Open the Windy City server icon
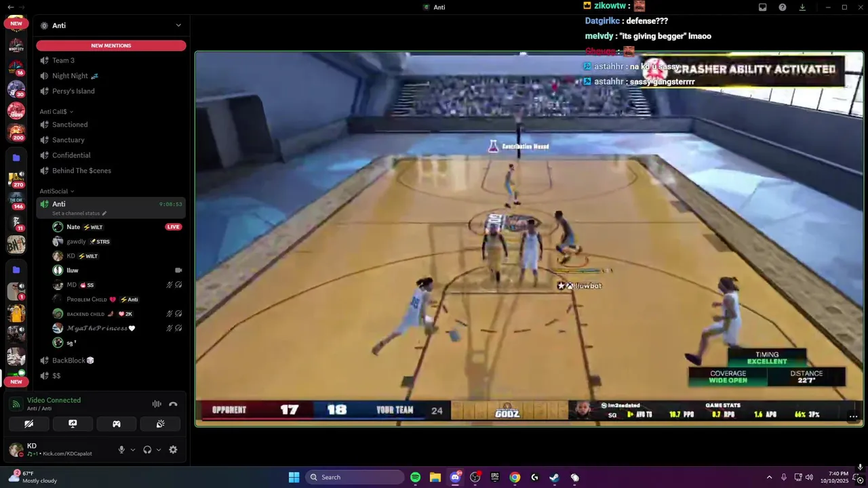The width and height of the screenshot is (868, 488). pyautogui.click(x=16, y=45)
